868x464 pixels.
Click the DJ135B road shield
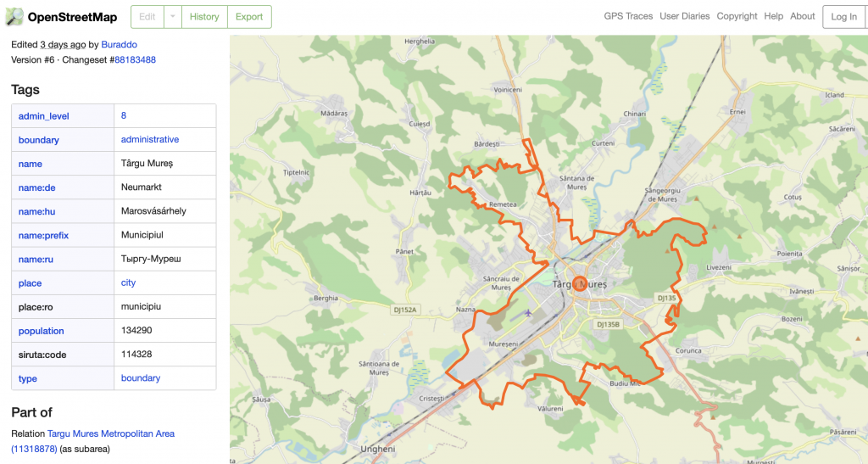pos(608,324)
